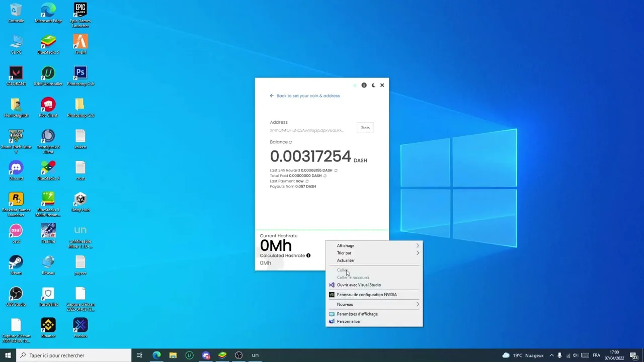
Task: Click the Calculated Hashrate info icon
Action: [x=308, y=255]
